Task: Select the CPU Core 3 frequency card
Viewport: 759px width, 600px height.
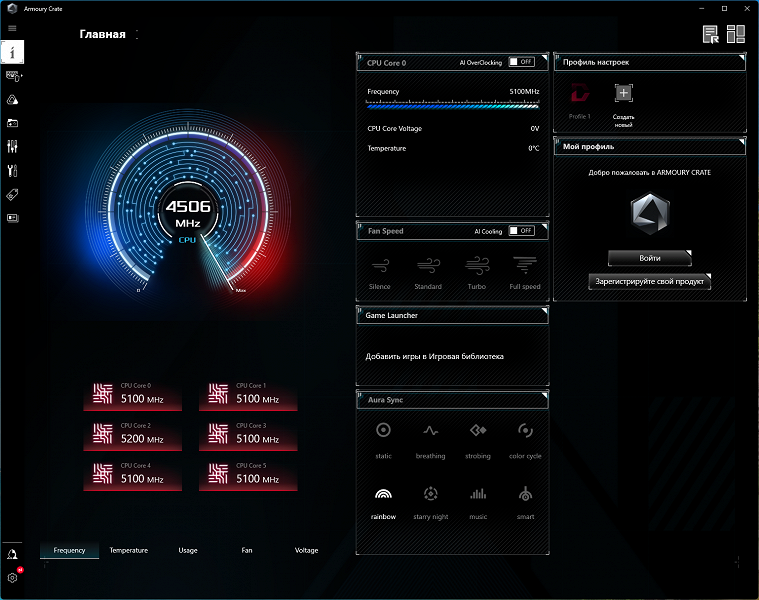Action: pyautogui.click(x=248, y=435)
